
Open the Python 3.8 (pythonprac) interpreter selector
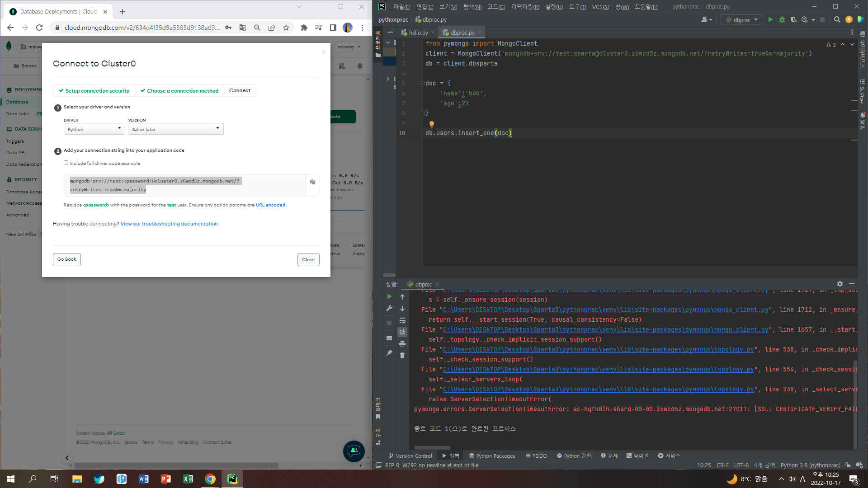[x=810, y=465]
